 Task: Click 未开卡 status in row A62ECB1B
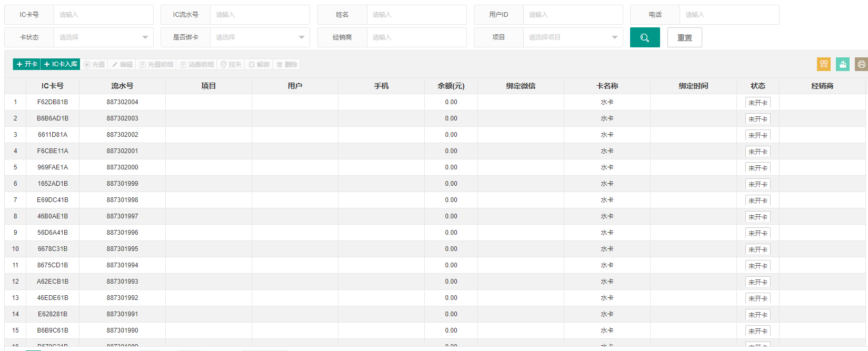[758, 282]
